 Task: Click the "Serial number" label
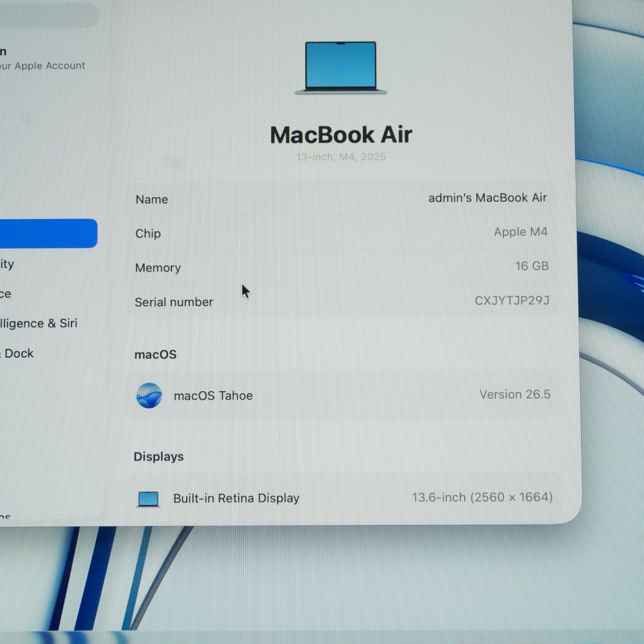174,302
